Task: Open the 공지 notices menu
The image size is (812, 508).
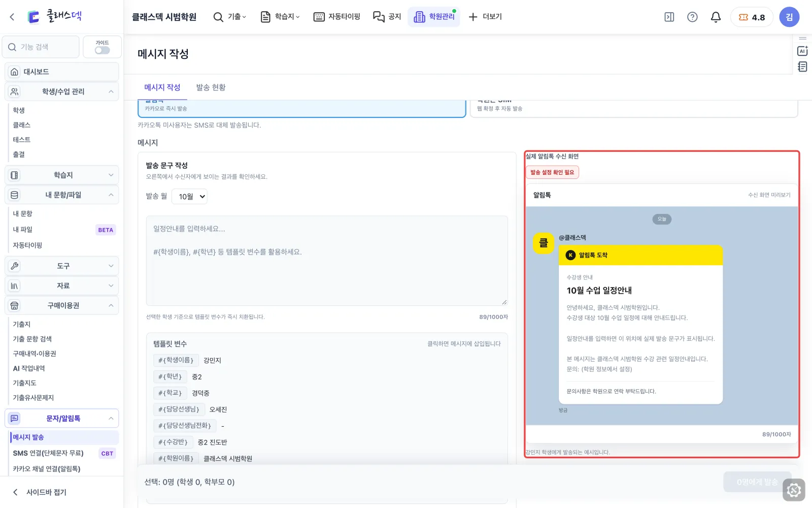Action: [387, 17]
